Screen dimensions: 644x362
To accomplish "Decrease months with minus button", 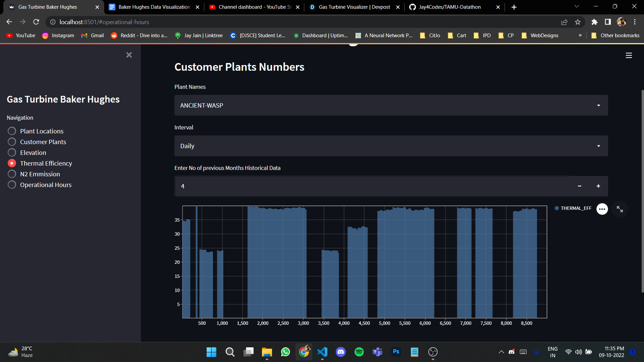I will point(579,186).
